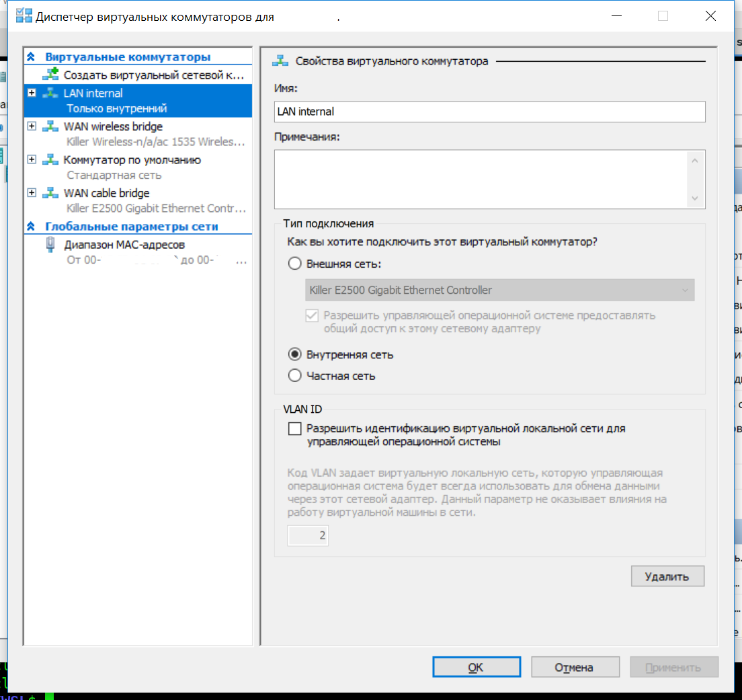Viewport: 742px width, 700px height.
Task: Collapse the Глобальные параметры сети section chevron
Action: pos(31,226)
